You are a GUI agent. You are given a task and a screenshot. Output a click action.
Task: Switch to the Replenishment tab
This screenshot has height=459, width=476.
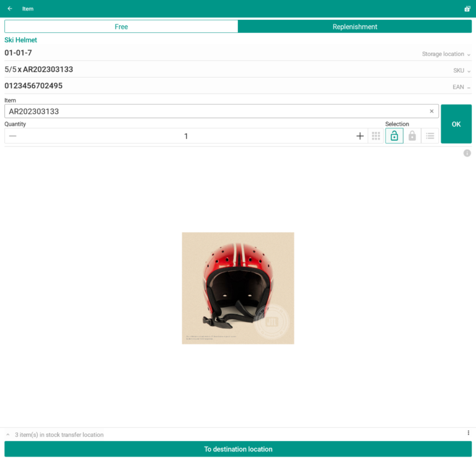pos(355,27)
